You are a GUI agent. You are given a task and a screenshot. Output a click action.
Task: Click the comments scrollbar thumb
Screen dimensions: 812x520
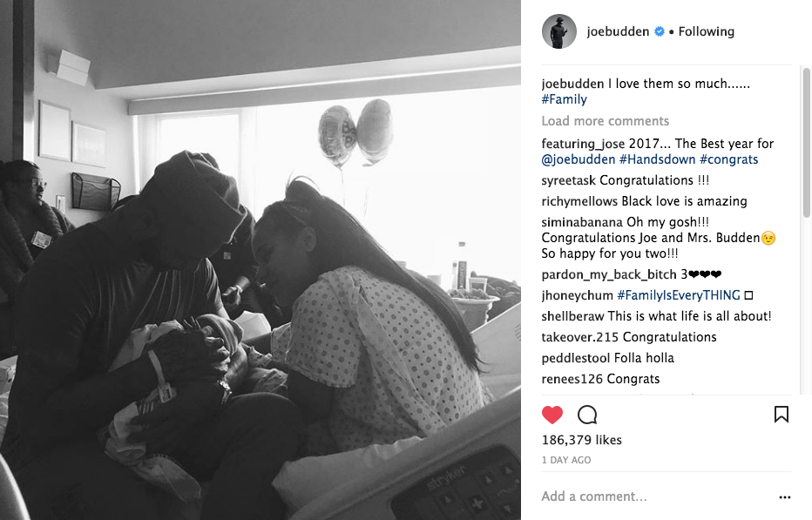[806, 143]
